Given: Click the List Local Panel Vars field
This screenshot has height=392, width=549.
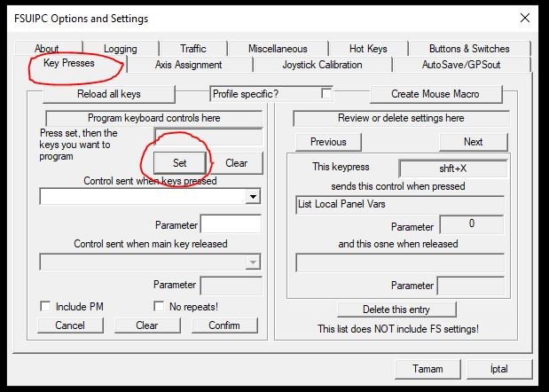Looking at the screenshot, I should (x=400, y=205).
